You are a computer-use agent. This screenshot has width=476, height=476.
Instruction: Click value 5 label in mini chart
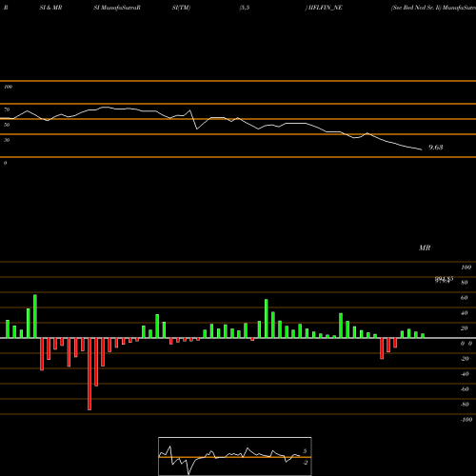point(305,451)
